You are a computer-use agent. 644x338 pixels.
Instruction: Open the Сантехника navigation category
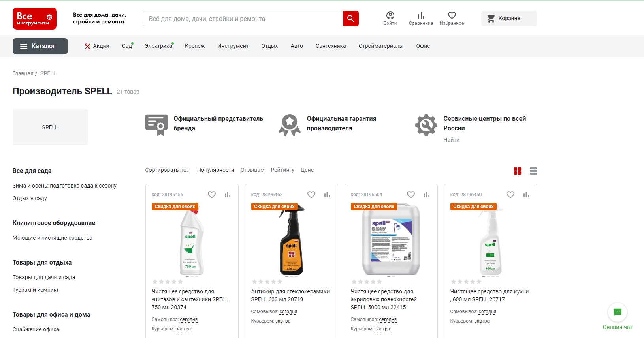coord(331,46)
